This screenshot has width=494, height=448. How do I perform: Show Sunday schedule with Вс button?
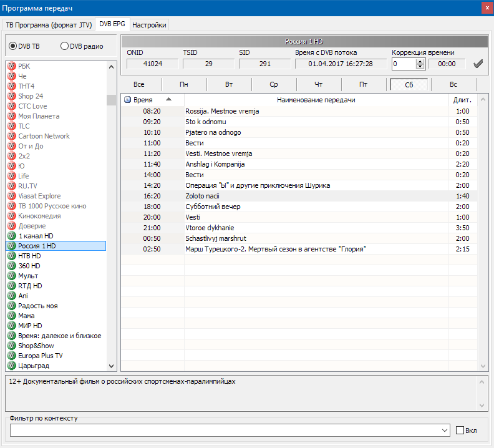click(x=453, y=84)
